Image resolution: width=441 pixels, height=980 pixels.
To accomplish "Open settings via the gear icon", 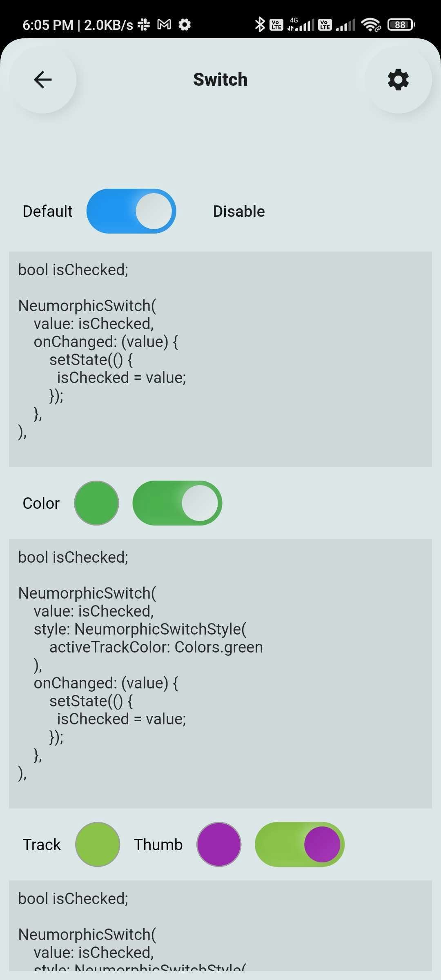I will [x=398, y=80].
